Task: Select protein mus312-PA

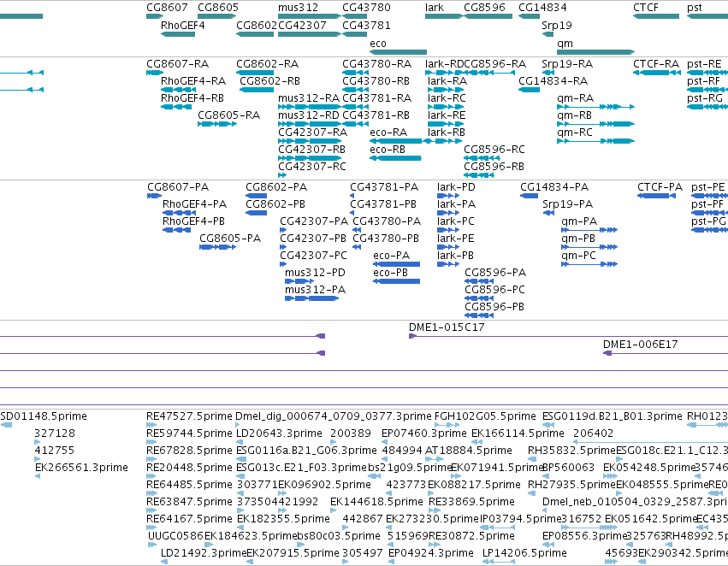Action: [x=312, y=298]
